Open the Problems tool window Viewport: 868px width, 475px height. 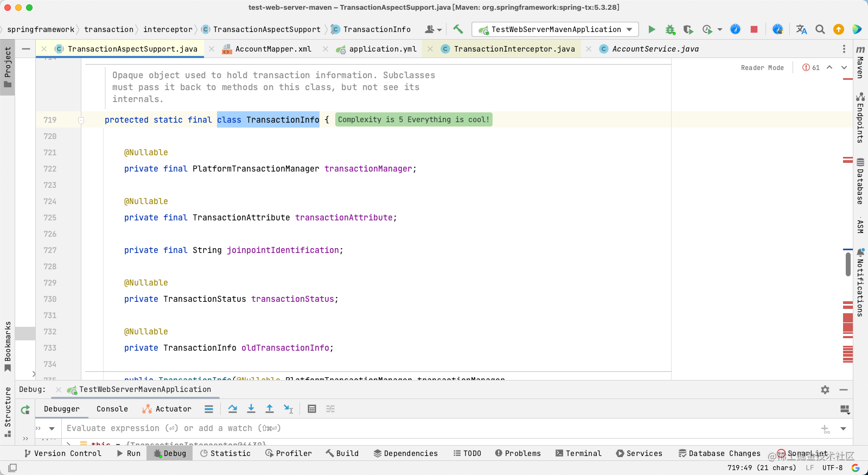click(x=518, y=453)
